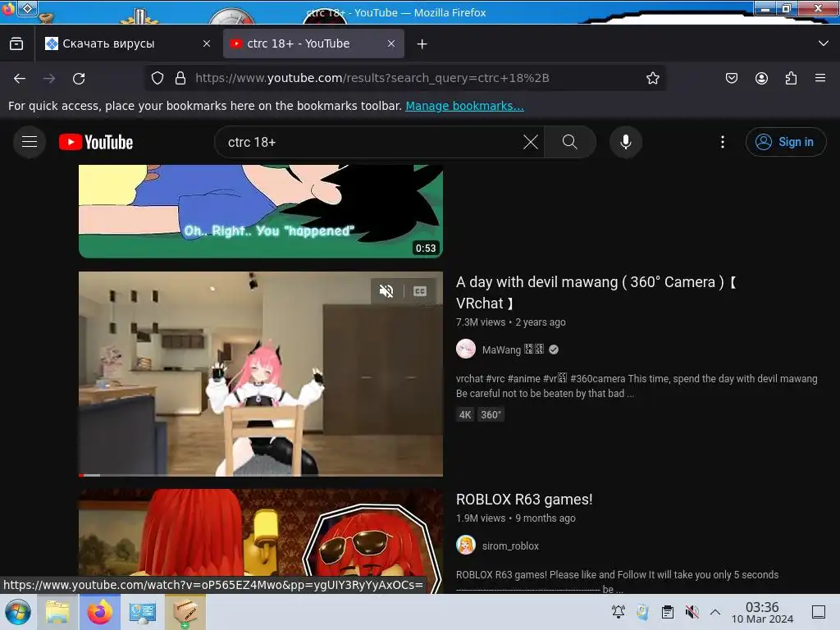The height and width of the screenshot is (630, 840).
Task: Open the VRchat devil mawang thumbnail
Action: tap(261, 373)
